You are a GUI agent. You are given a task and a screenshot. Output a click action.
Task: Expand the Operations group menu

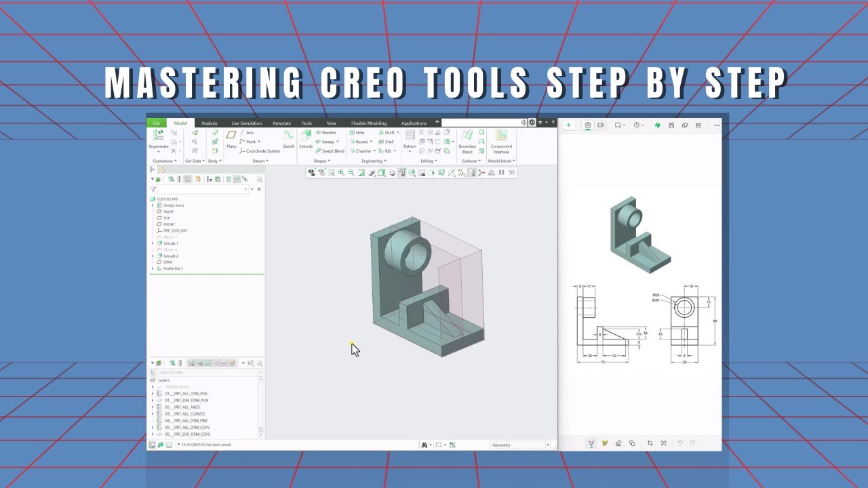click(165, 161)
